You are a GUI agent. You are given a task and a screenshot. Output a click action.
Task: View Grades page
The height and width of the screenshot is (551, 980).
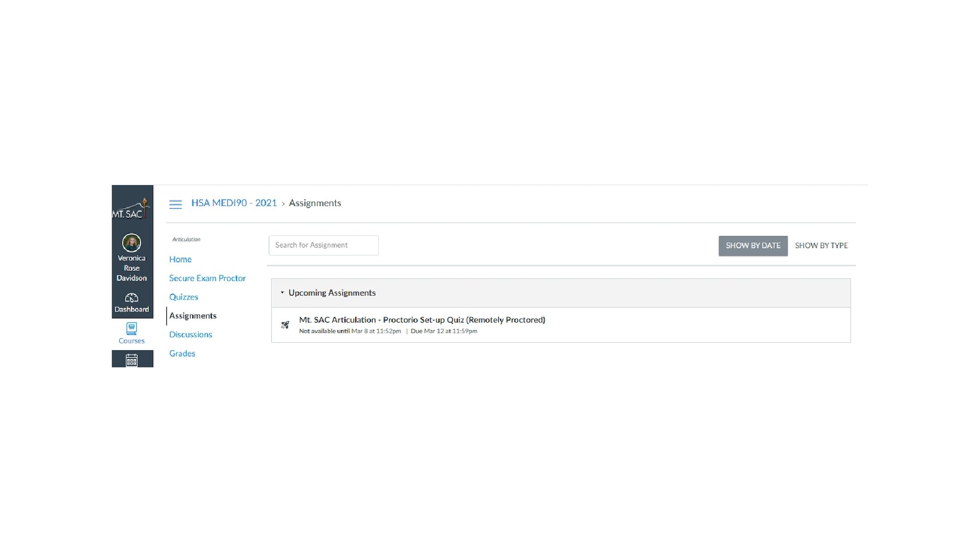[182, 354]
